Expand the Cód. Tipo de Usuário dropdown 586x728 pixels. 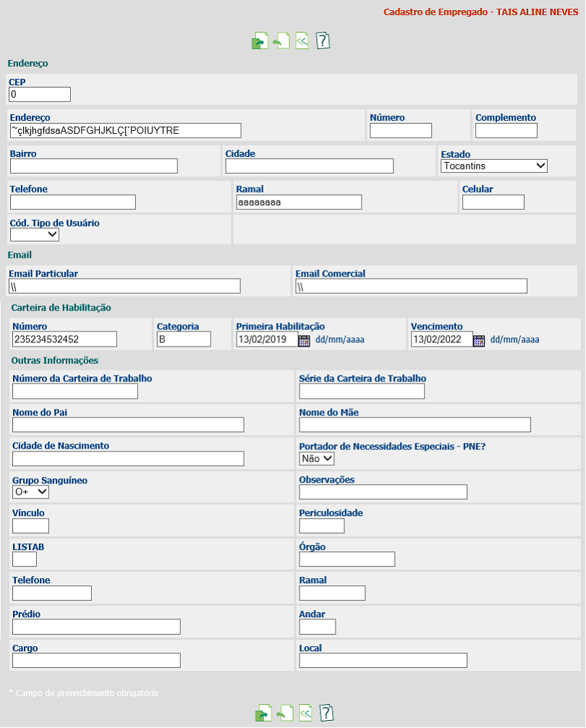[35, 234]
